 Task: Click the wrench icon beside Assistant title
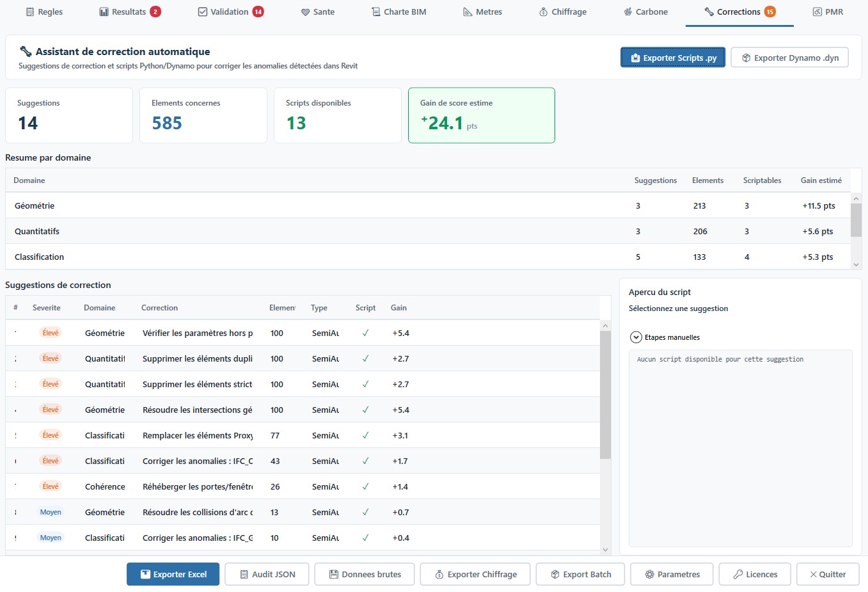click(26, 51)
